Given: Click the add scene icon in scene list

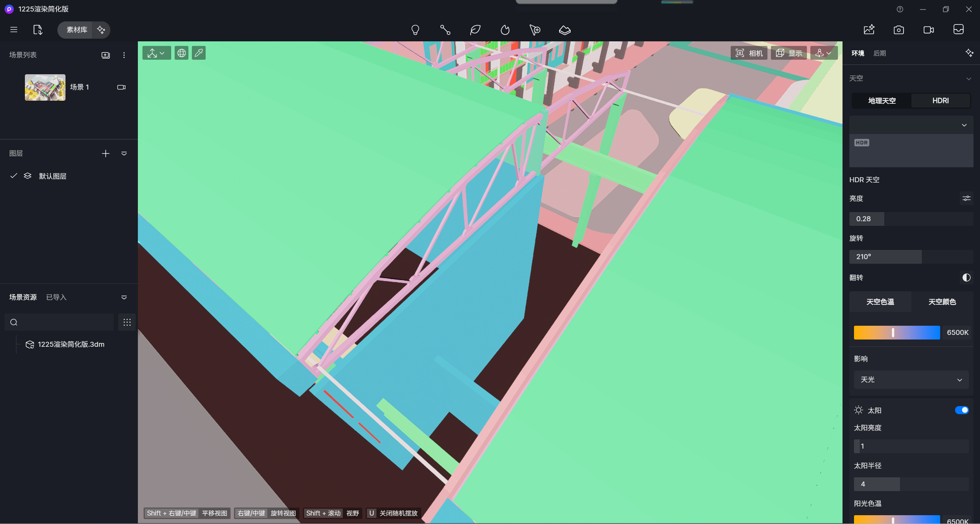Looking at the screenshot, I should 106,55.
